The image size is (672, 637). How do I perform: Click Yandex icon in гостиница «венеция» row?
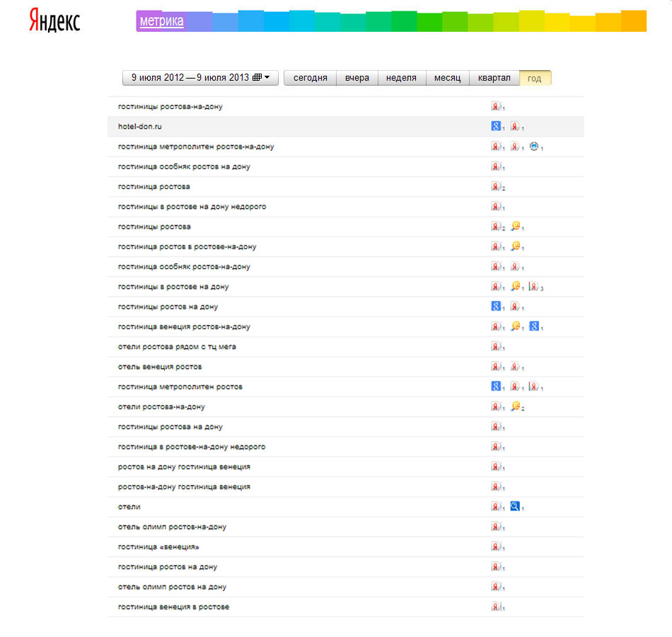click(x=496, y=547)
